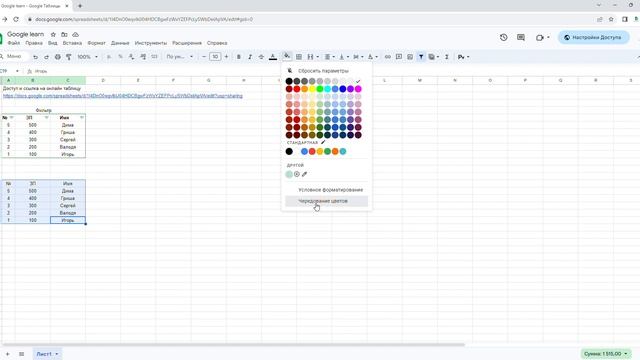Format cell as percent
Viewport: 640px width, 360px height.
coord(120,57)
